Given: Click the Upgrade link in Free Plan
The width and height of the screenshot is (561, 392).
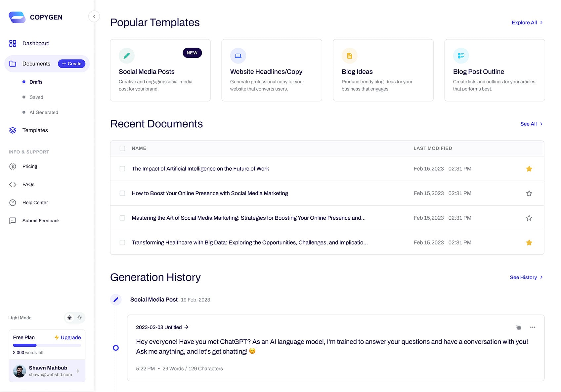Looking at the screenshot, I should point(68,337).
